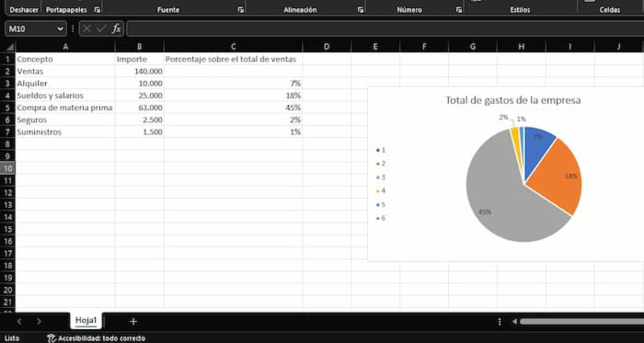The width and height of the screenshot is (644, 343).
Task: Click the horizontal scrollbar left arrow
Action: 514,321
